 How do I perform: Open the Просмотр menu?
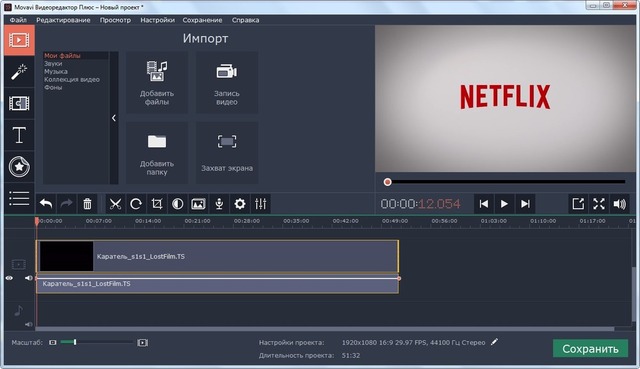[x=116, y=20]
